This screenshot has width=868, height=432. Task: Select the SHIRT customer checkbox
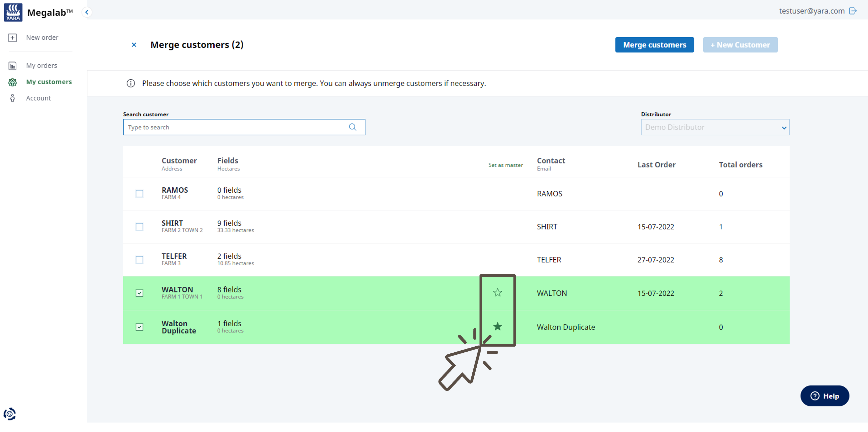[139, 227]
